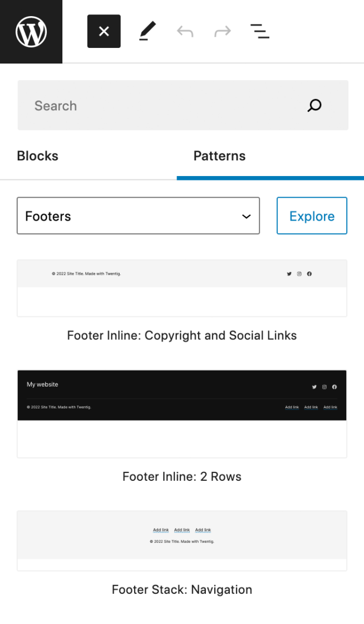Insert Footer Inline Copyright and Social Links pattern
The image size is (364, 624).
(x=182, y=288)
